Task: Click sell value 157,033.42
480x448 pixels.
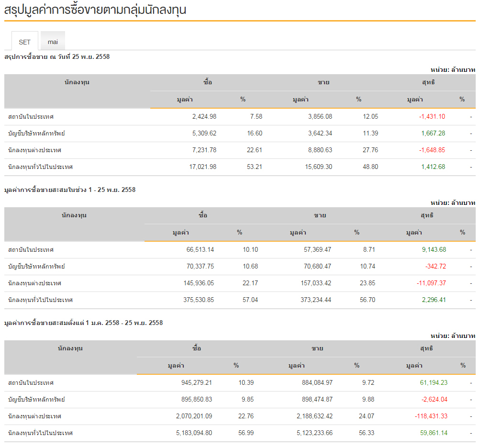Action: click(x=316, y=283)
